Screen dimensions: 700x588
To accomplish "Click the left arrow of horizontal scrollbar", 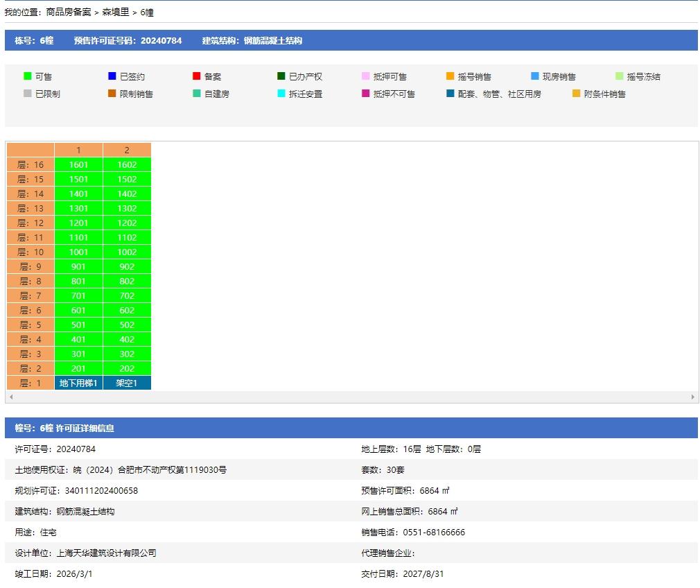I will (11, 397).
